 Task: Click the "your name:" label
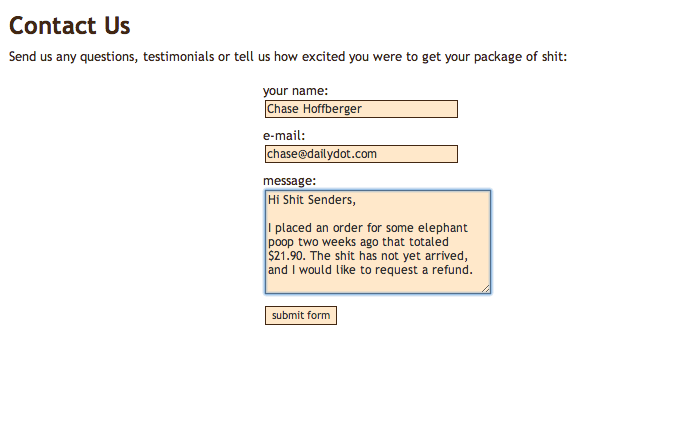click(x=295, y=91)
